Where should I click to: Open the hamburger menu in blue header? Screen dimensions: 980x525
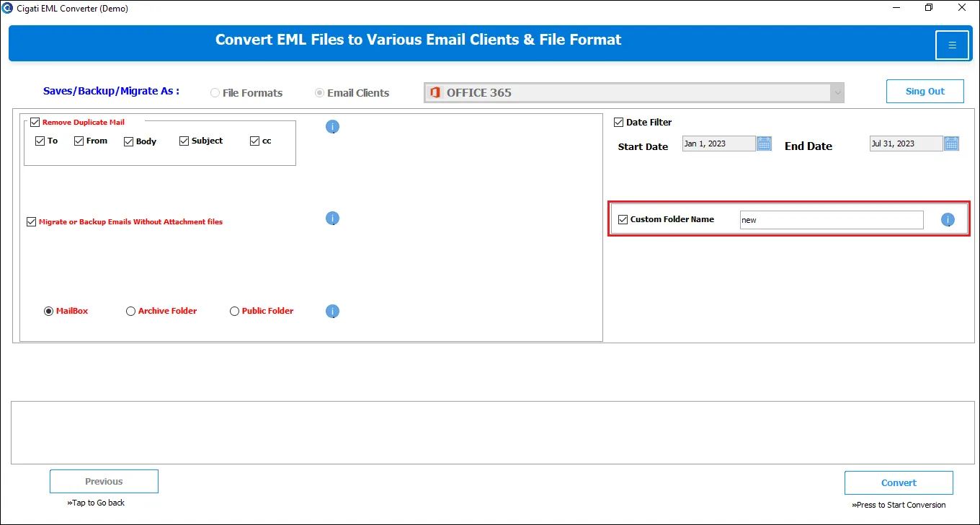point(952,45)
